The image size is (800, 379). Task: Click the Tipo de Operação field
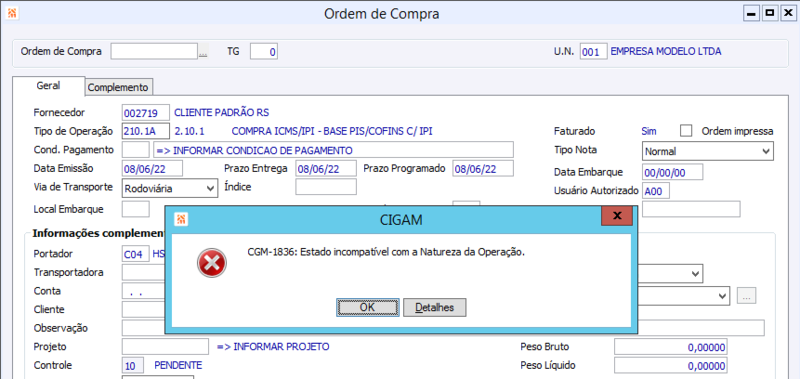click(146, 131)
